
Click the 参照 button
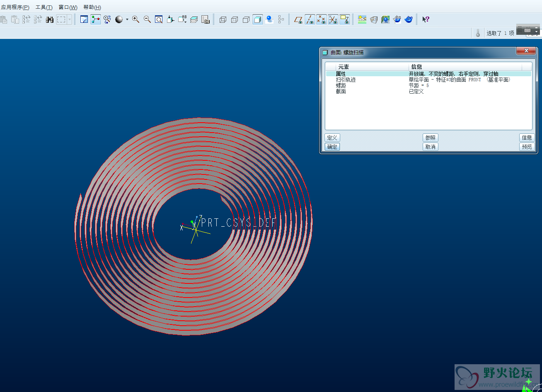pyautogui.click(x=431, y=138)
